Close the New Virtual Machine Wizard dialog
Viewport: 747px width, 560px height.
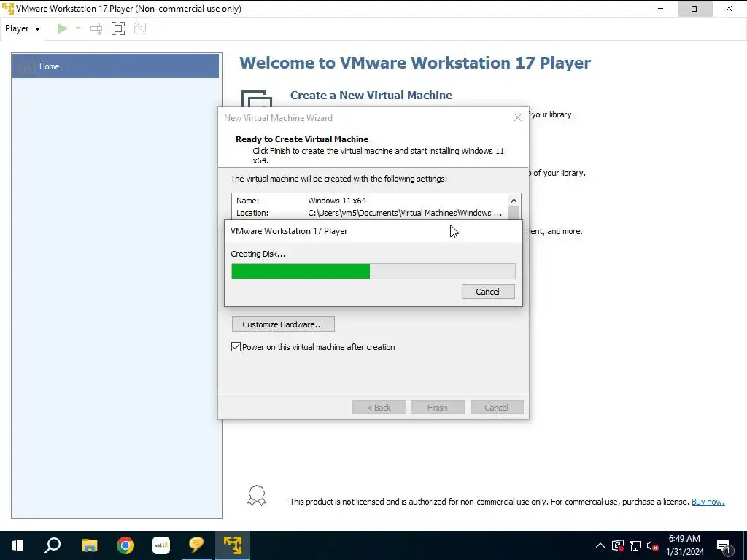click(x=518, y=117)
